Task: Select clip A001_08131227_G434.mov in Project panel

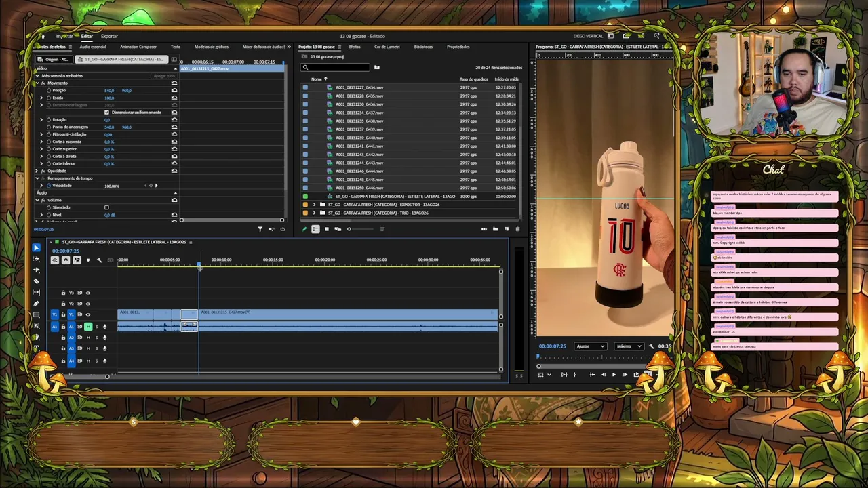Action: (x=359, y=87)
